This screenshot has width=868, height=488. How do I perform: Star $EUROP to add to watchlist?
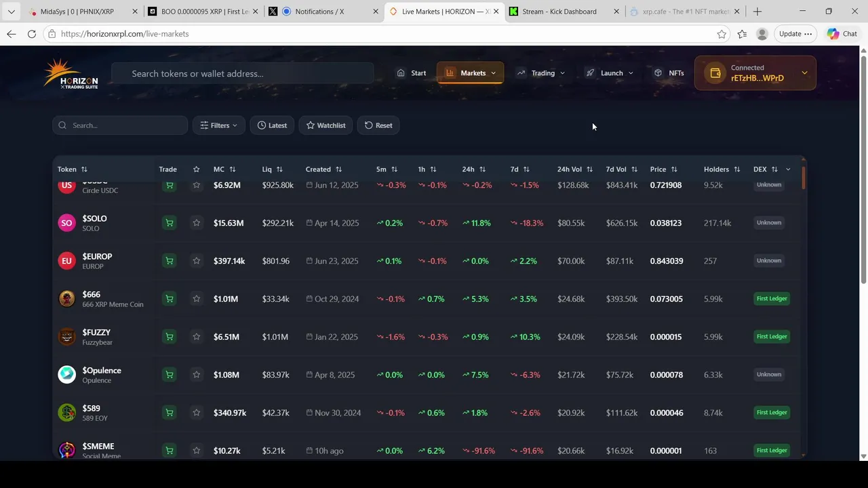click(196, 261)
